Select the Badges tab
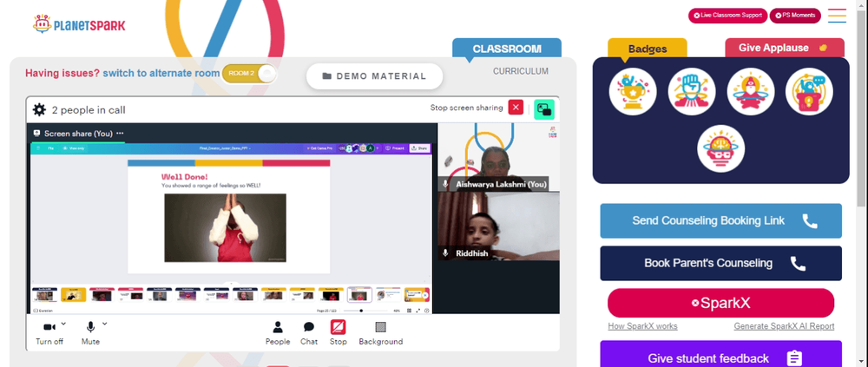Viewport: 868px width, 367px height. (x=648, y=49)
